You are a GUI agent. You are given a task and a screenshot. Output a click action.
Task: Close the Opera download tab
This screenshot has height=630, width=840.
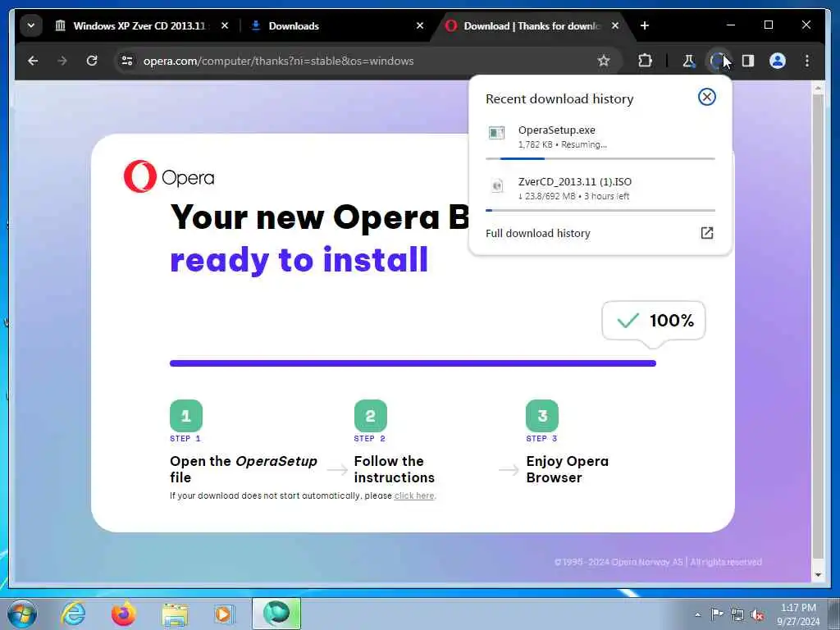tap(615, 25)
